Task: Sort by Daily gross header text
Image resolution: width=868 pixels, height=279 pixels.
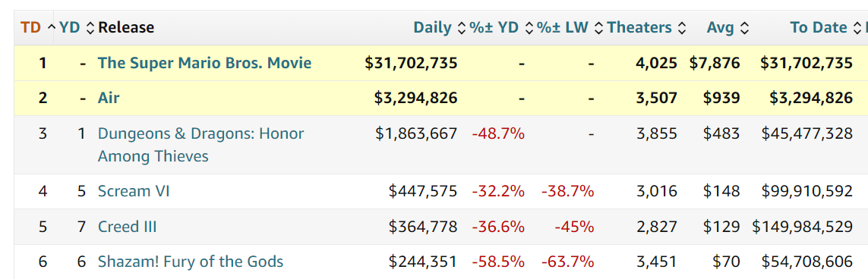Action: click(x=433, y=27)
